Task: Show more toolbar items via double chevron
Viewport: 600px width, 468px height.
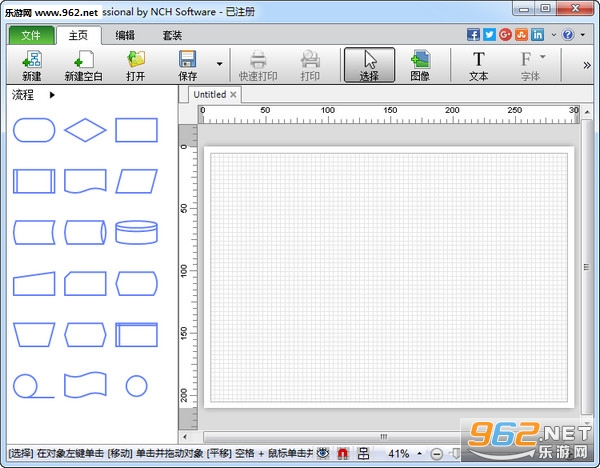Action: pos(586,65)
